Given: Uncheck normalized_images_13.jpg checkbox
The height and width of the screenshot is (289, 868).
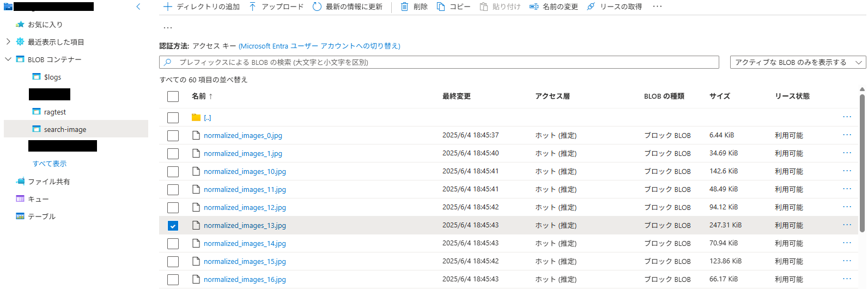Looking at the screenshot, I should pyautogui.click(x=173, y=226).
